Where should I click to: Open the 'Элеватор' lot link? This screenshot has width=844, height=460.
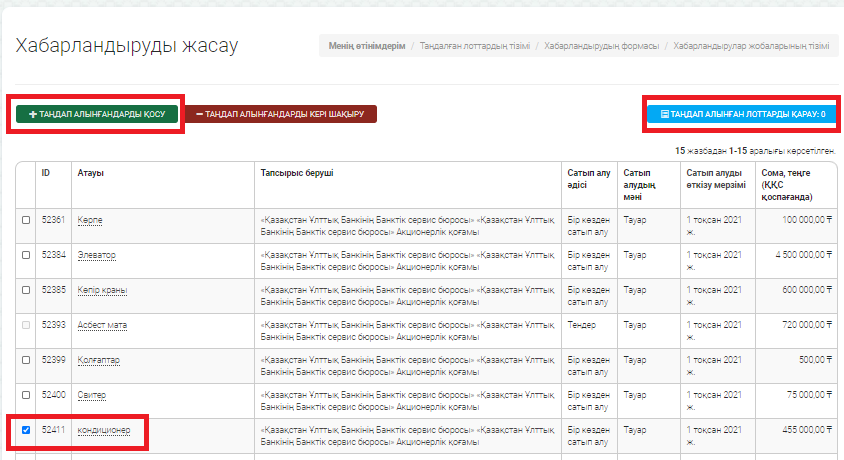click(96, 255)
